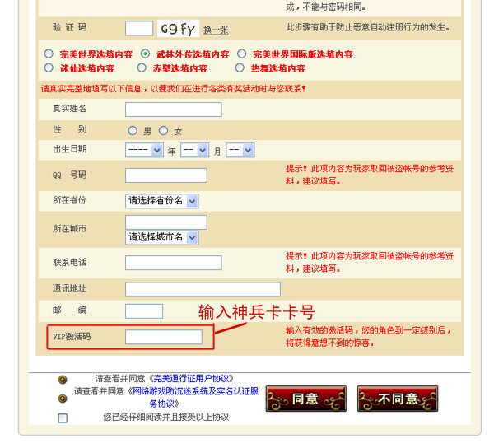
Task: Select the 完美世界选填内容 radio option
Action: tap(49, 54)
